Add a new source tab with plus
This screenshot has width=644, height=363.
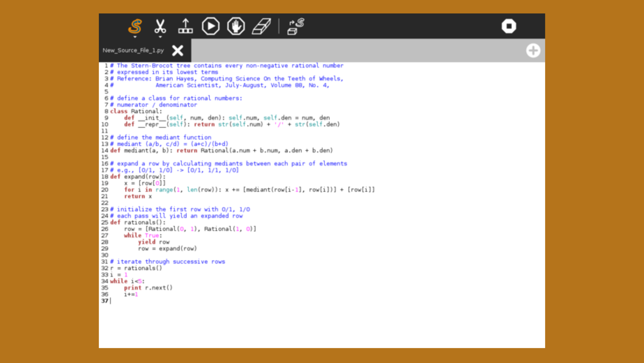click(533, 50)
